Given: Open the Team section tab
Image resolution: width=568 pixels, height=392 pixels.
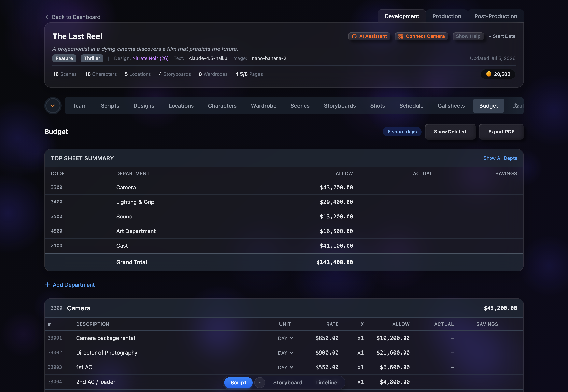Looking at the screenshot, I should point(80,106).
